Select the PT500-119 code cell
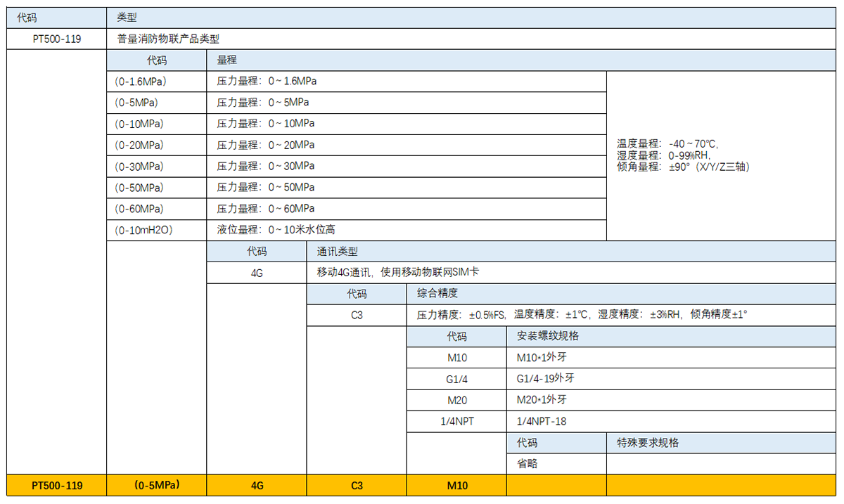 (56, 39)
